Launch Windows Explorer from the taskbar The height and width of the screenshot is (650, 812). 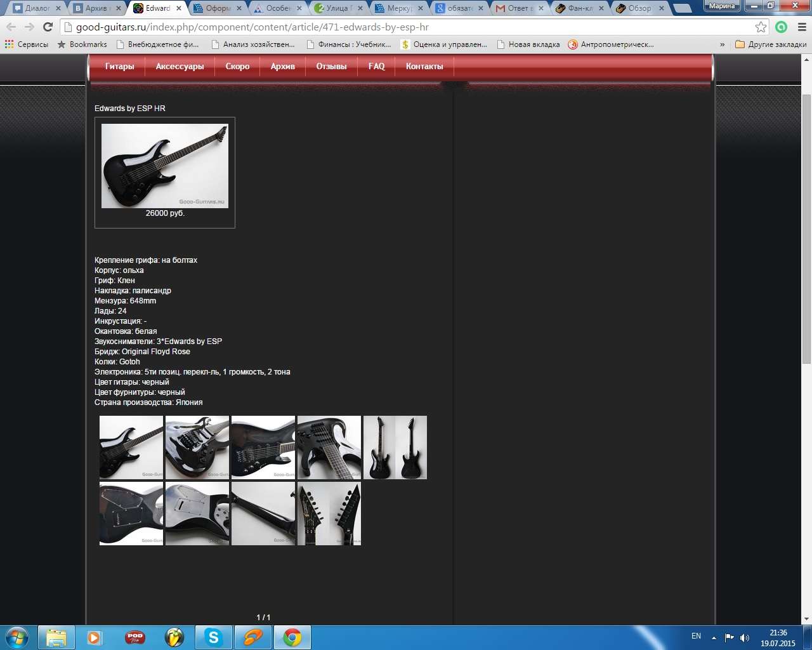coord(56,637)
